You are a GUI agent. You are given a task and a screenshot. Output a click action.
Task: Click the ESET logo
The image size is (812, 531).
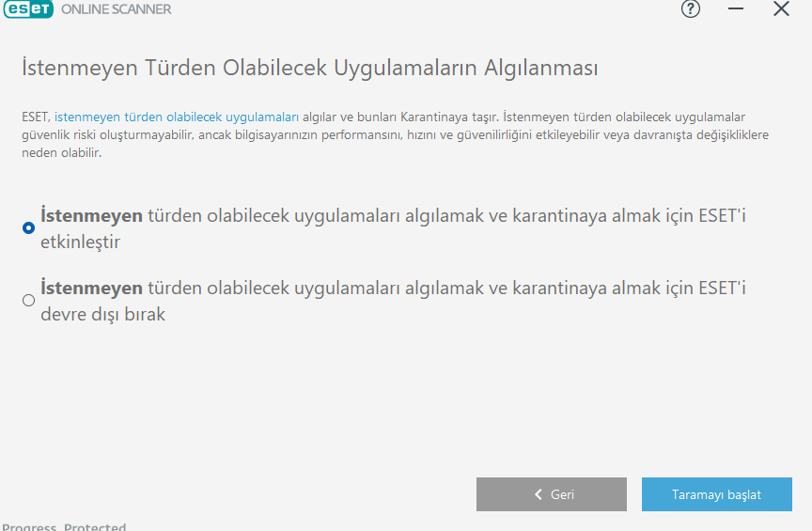click(28, 8)
